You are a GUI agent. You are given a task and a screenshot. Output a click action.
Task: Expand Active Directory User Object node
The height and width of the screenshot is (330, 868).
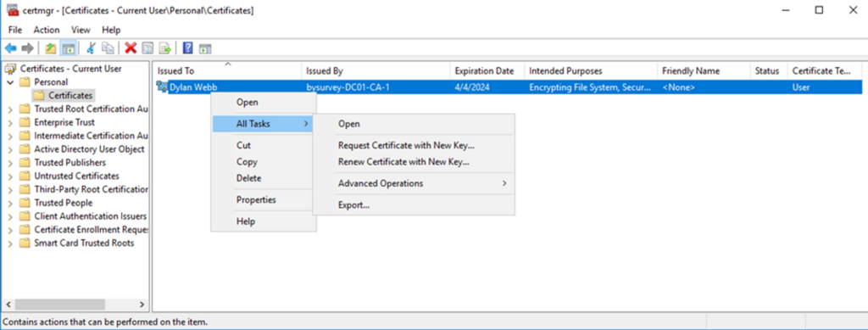click(x=10, y=149)
